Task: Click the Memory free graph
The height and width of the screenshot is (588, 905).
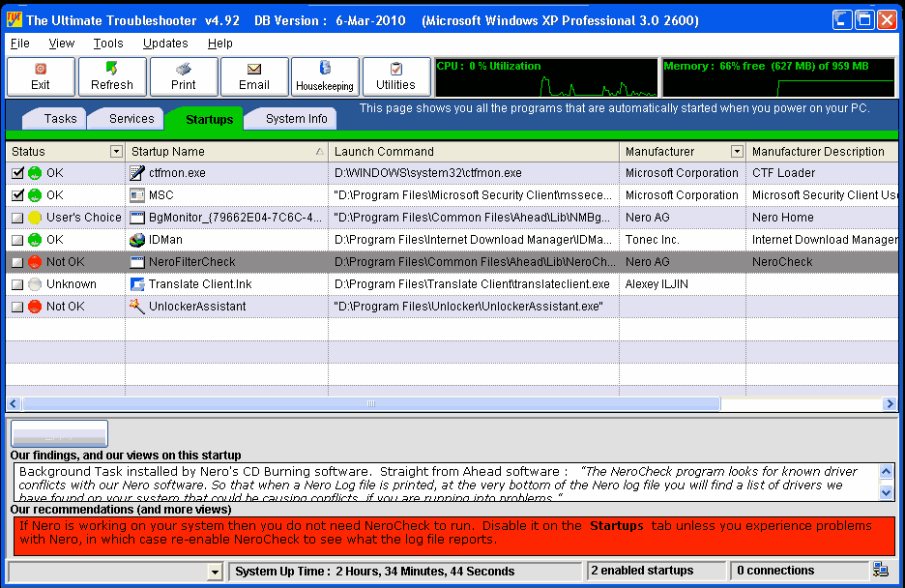Action: pyautogui.click(x=779, y=77)
